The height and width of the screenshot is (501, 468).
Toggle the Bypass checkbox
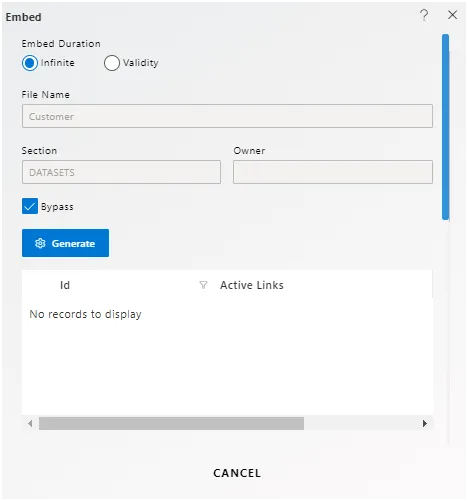point(30,206)
